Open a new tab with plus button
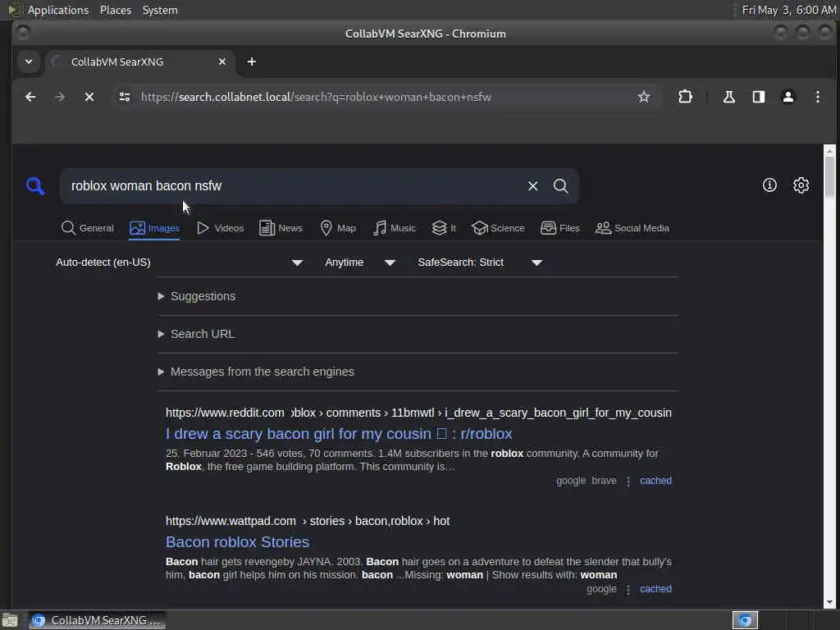The width and height of the screenshot is (840, 630). [x=251, y=62]
